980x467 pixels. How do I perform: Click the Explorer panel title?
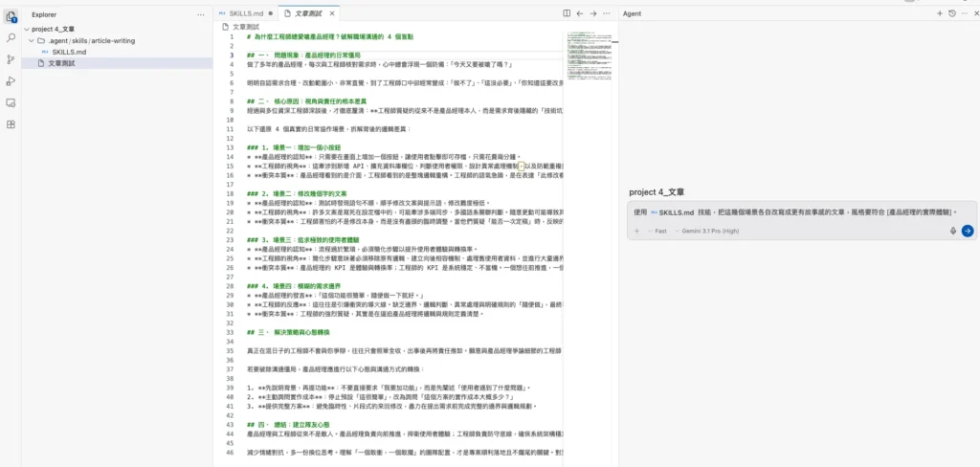point(44,14)
